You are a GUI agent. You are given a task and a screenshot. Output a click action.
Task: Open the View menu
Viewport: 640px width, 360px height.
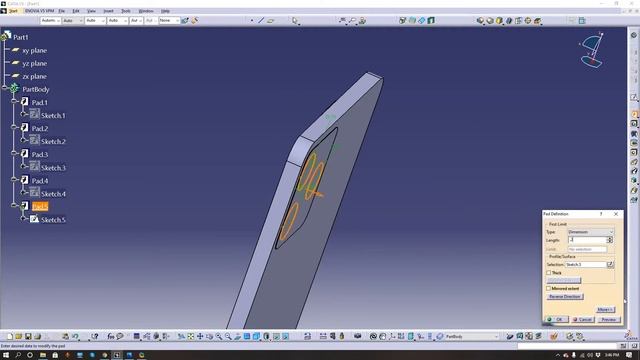91,11
